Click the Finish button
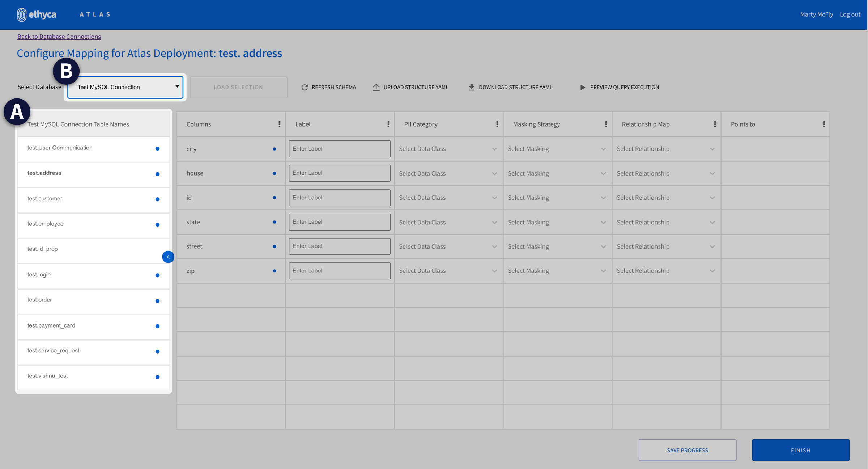 tap(800, 450)
